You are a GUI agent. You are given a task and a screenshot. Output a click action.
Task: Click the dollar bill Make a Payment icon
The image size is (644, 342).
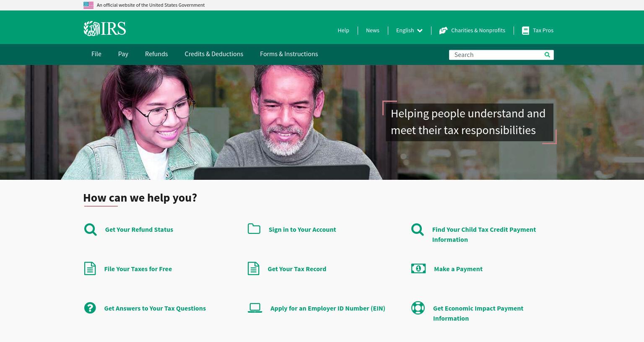point(418,268)
